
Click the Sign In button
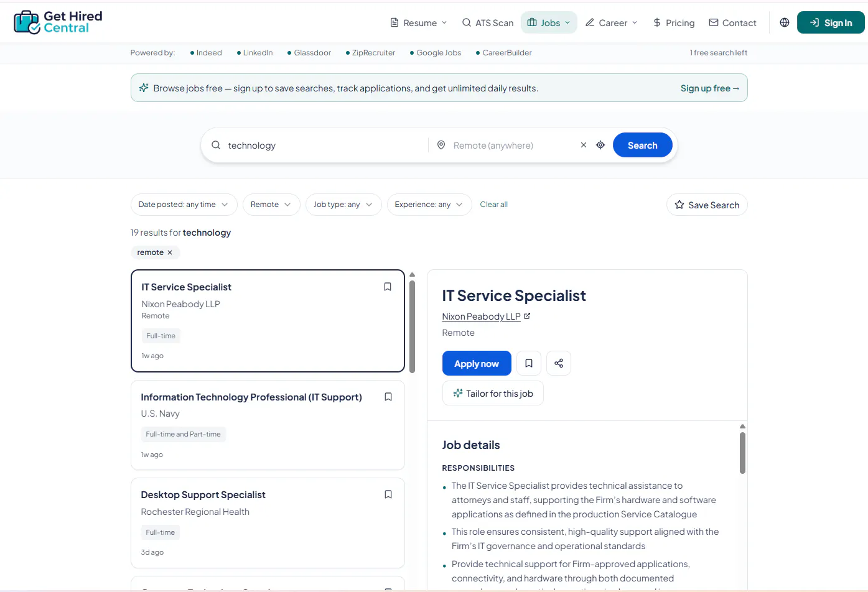(831, 22)
